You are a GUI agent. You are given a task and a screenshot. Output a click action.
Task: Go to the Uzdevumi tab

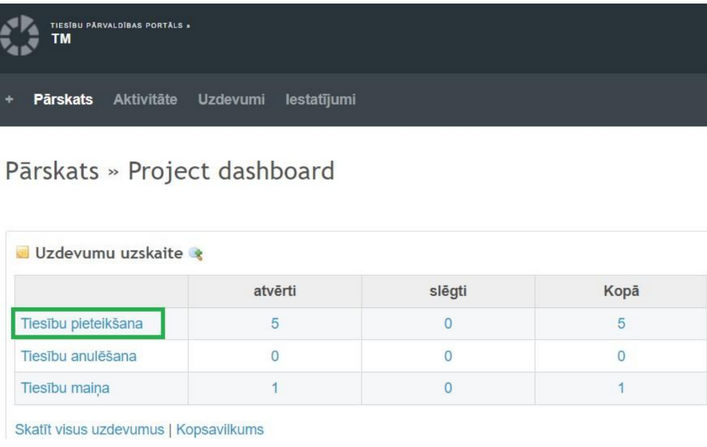click(x=231, y=100)
